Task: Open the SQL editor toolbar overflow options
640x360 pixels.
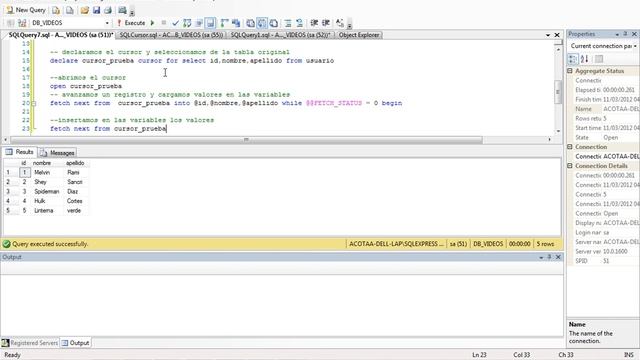Action: point(349,24)
